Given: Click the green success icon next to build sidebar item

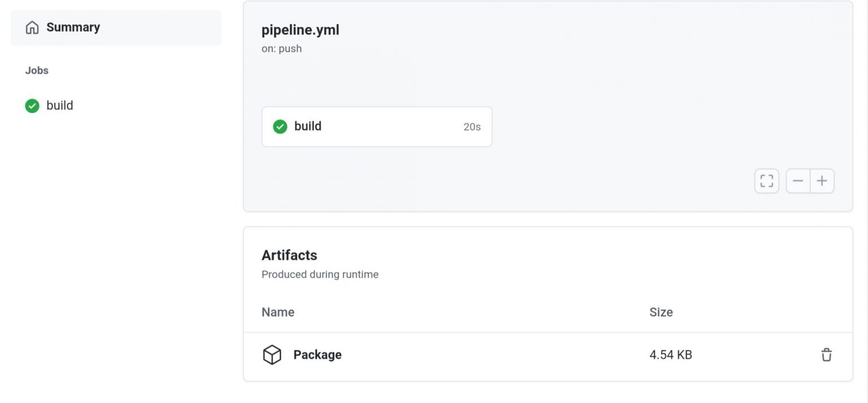Looking at the screenshot, I should pos(32,105).
